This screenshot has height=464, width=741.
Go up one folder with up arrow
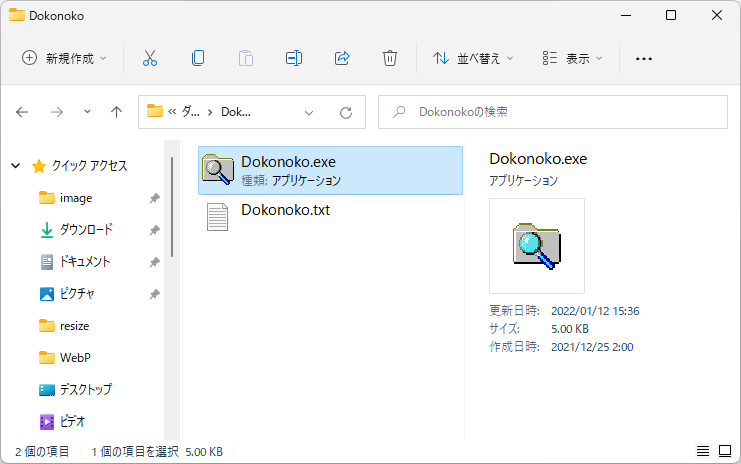[116, 112]
